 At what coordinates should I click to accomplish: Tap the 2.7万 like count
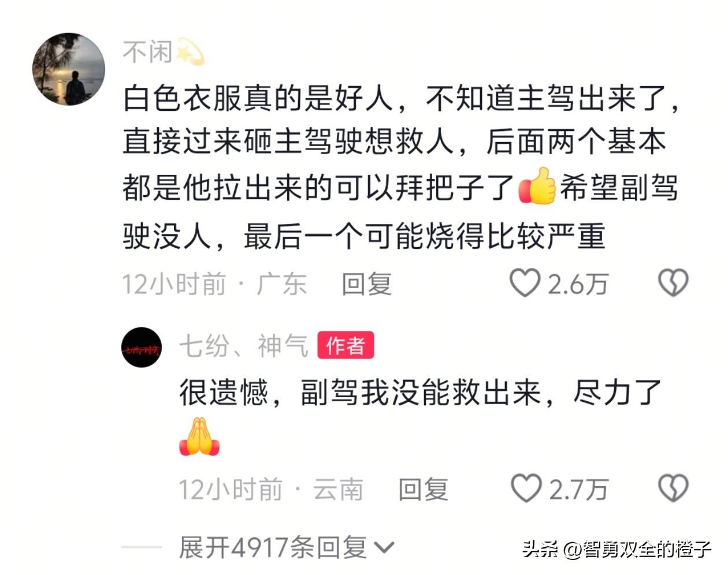[x=579, y=490]
